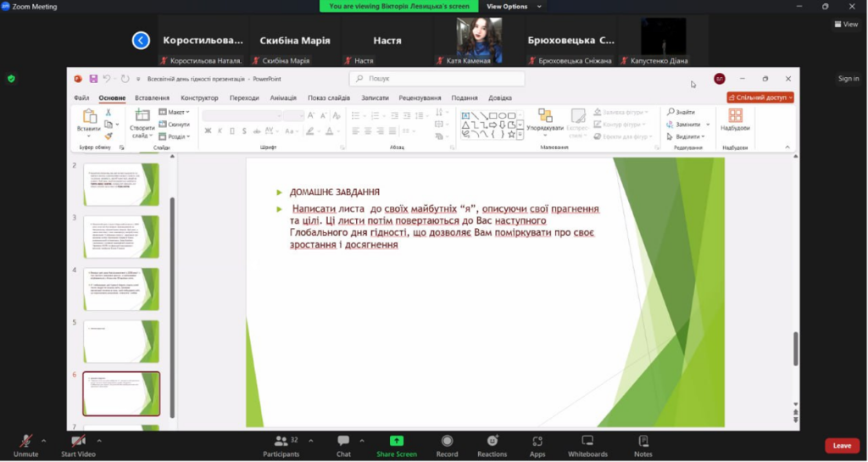Start recording with the Record button
Image resolution: width=868 pixels, height=462 pixels.
447,443
